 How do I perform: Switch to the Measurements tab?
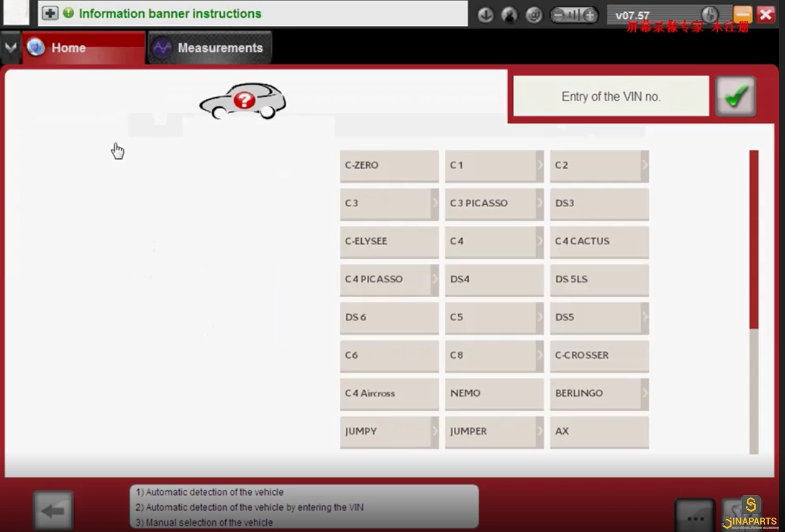pyautogui.click(x=210, y=47)
